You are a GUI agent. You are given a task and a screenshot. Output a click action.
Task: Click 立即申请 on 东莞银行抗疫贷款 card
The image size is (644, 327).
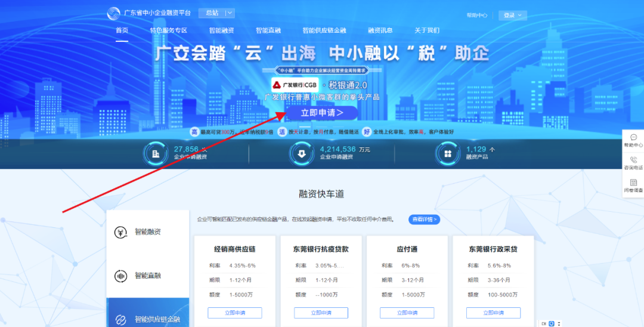pyautogui.click(x=321, y=313)
